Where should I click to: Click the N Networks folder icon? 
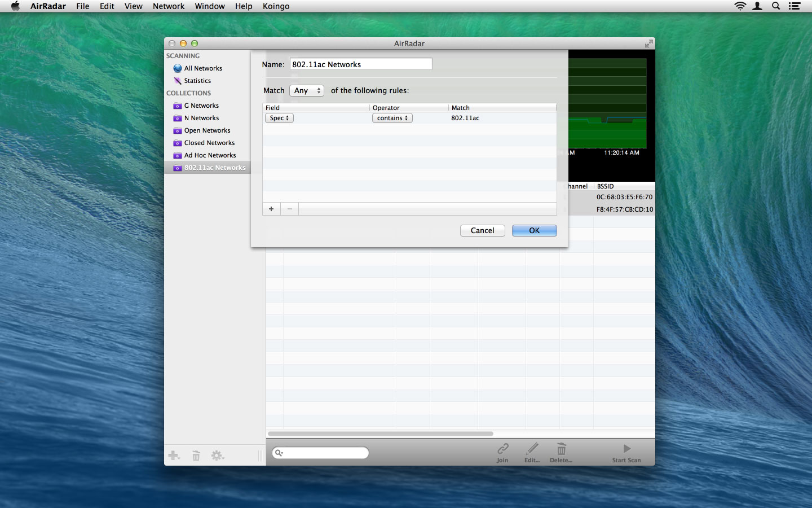tap(178, 118)
